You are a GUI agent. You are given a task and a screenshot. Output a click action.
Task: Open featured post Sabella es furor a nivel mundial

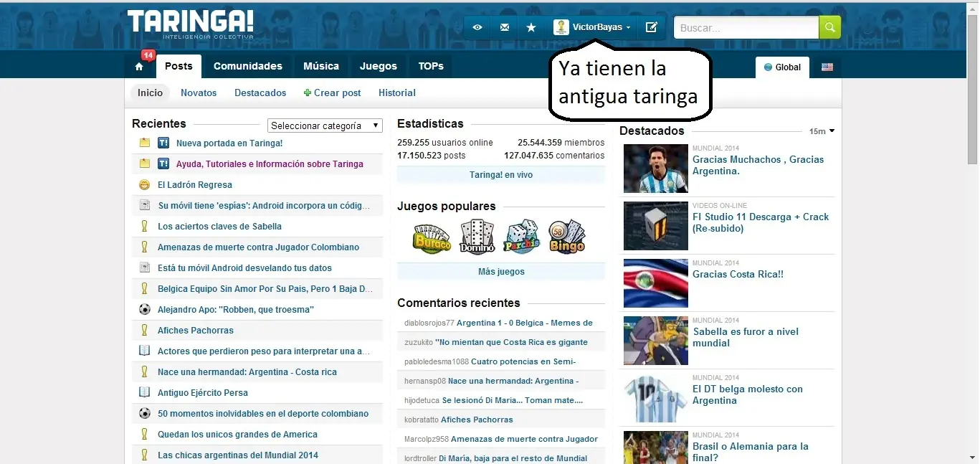coord(746,337)
